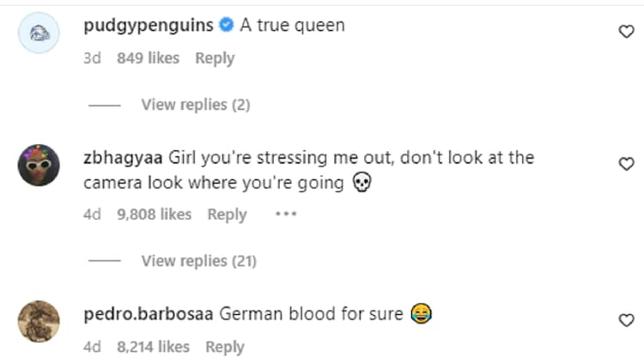This screenshot has height=358, width=644.
Task: Like the pudgypenguins comment with the heart
Action: pyautogui.click(x=626, y=32)
